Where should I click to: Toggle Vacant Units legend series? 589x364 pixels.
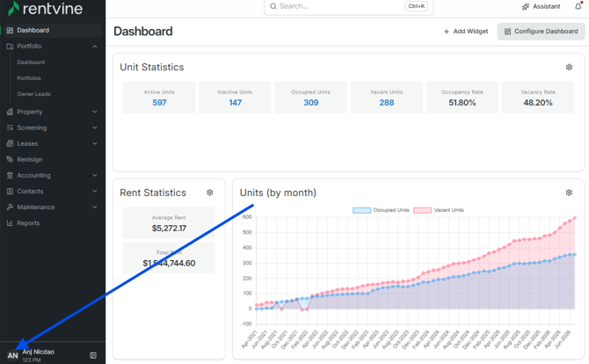tap(439, 210)
